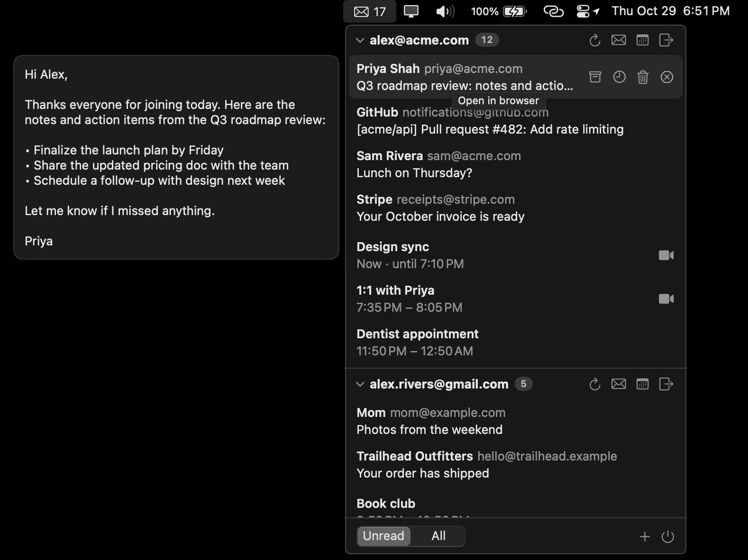Image resolution: width=748 pixels, height=560 pixels.
Task: Open the mail envelope icon for alex.rivers@gmail.com
Action: 619,384
